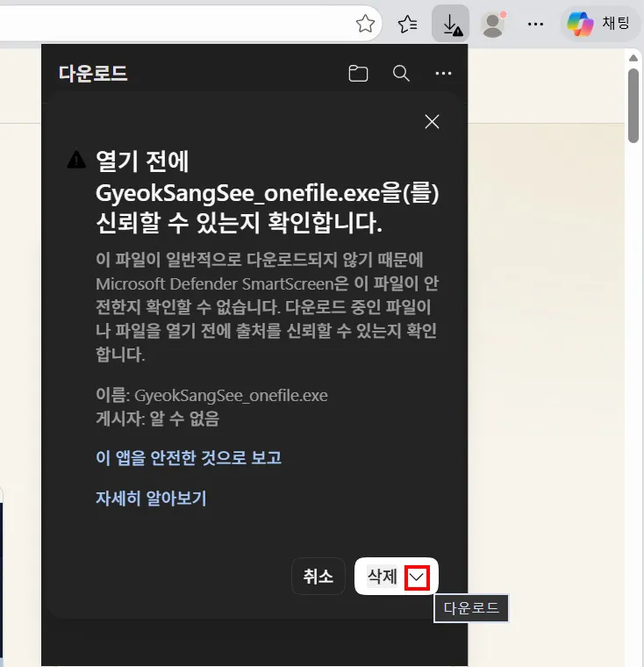
Task: Search downloads with magnifier icon
Action: tap(401, 73)
